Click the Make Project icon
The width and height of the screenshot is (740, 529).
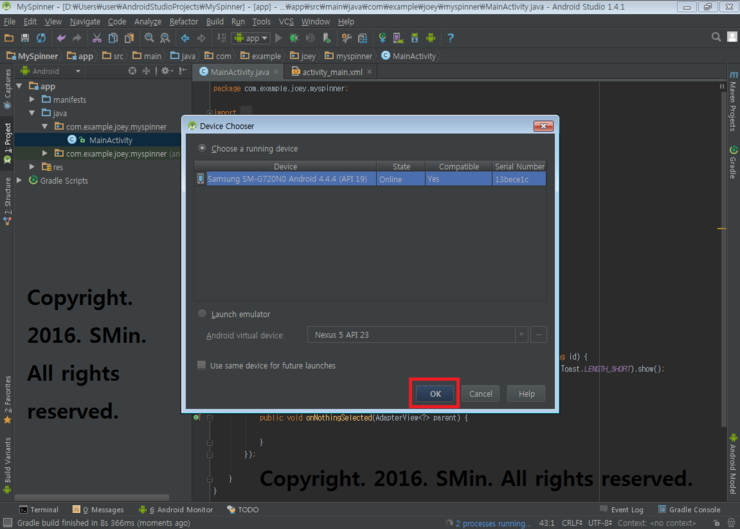click(x=221, y=38)
